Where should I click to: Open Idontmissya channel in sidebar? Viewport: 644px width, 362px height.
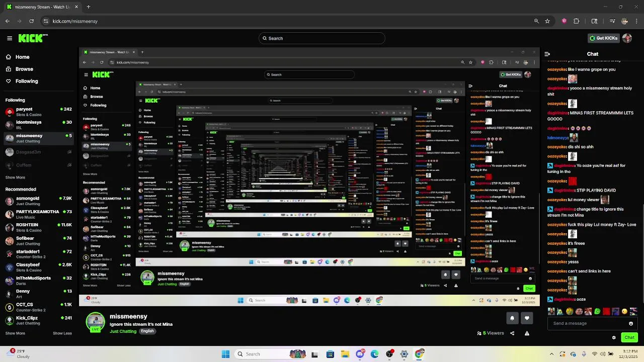38,125
